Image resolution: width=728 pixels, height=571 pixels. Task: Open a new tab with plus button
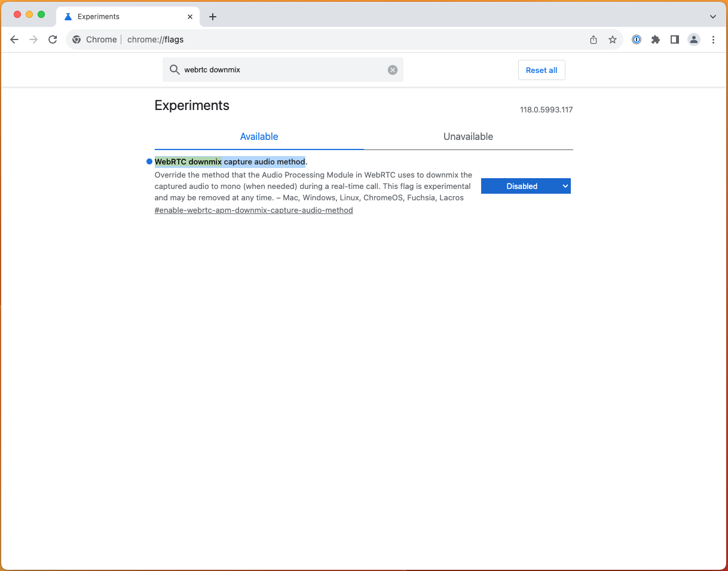pos(213,17)
